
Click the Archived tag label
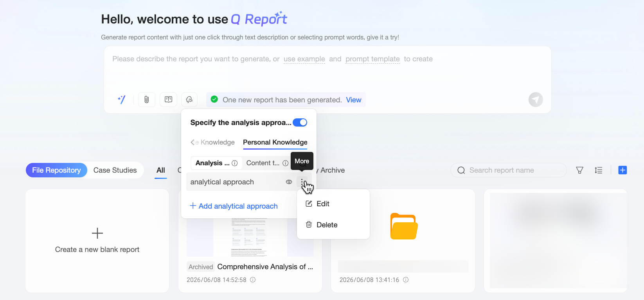(201, 267)
